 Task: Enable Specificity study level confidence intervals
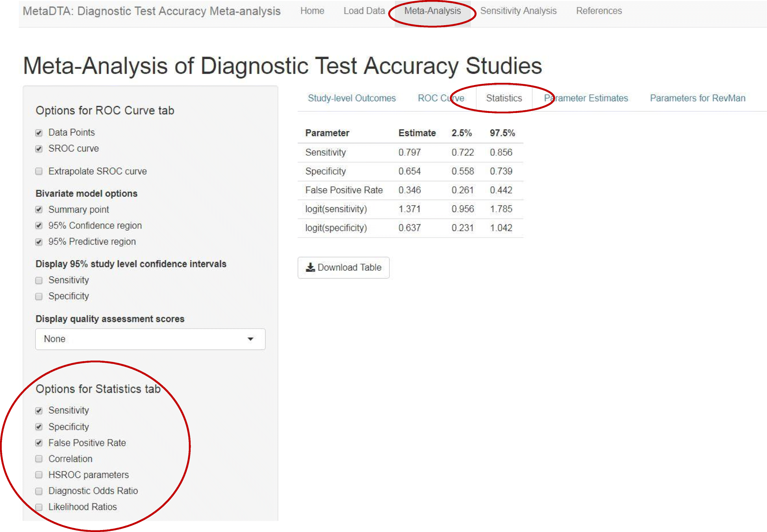[x=39, y=296]
